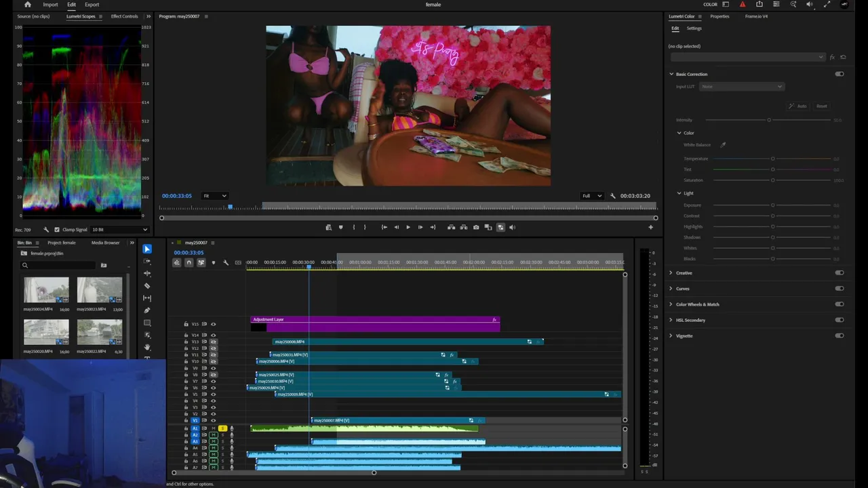Expand Color Wheels & Match section
This screenshot has height=488, width=868.
click(671, 304)
